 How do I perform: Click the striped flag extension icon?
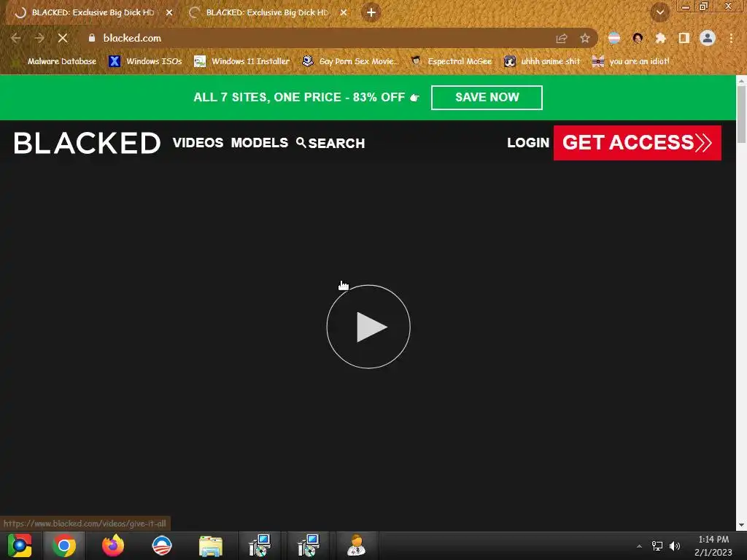[x=614, y=38]
